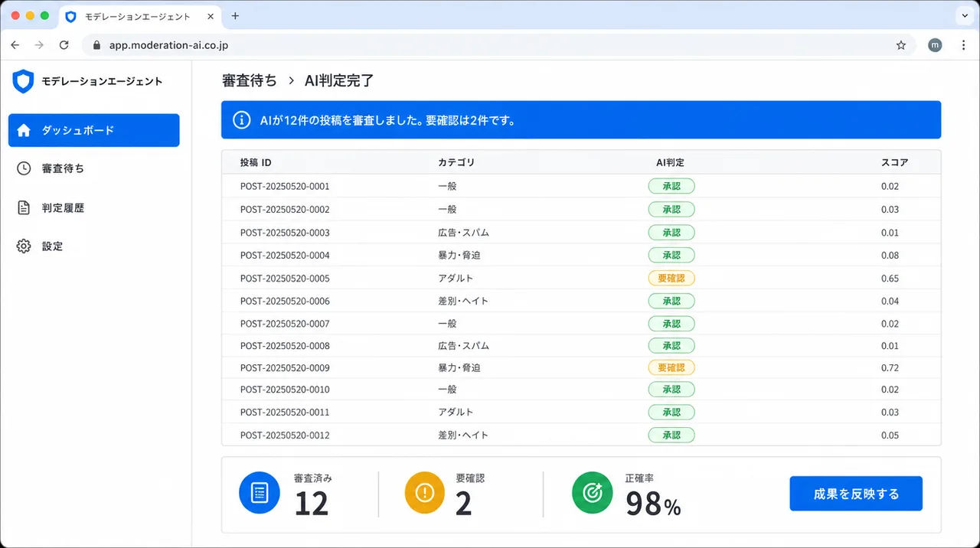The height and width of the screenshot is (548, 980).
Task: Click the 承認 badge for POST-20250520-0001
Action: (x=671, y=186)
